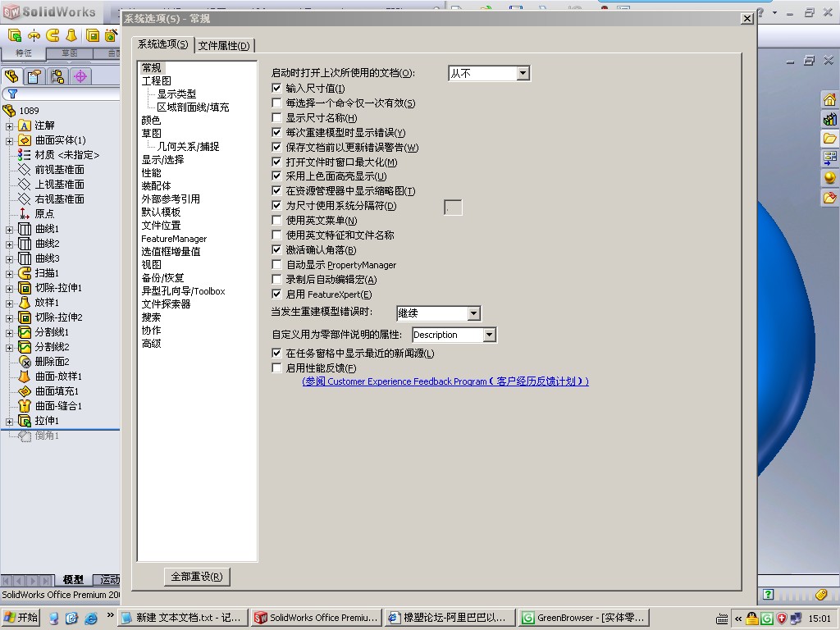Open the Appearances sphere icon in the task pane
The height and width of the screenshot is (630, 840).
click(x=829, y=178)
